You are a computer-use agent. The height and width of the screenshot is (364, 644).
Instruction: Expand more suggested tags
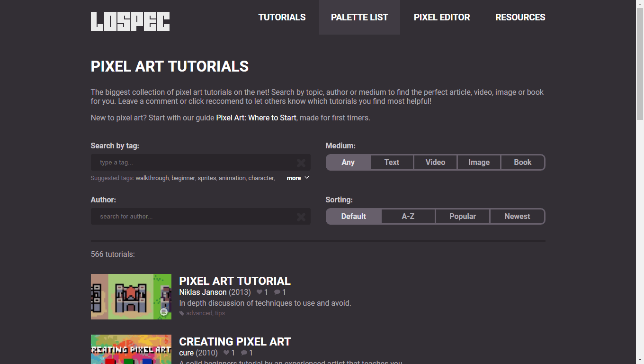tap(298, 178)
